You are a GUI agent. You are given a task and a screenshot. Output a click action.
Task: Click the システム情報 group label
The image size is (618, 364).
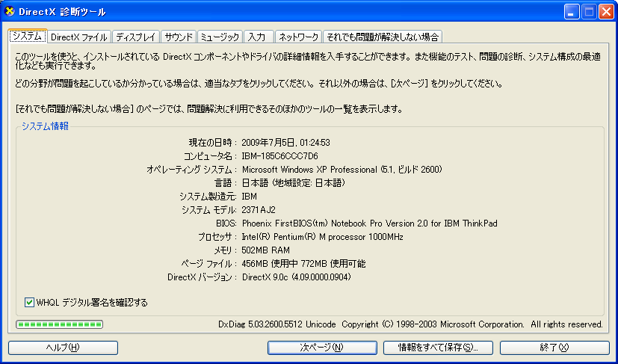45,126
